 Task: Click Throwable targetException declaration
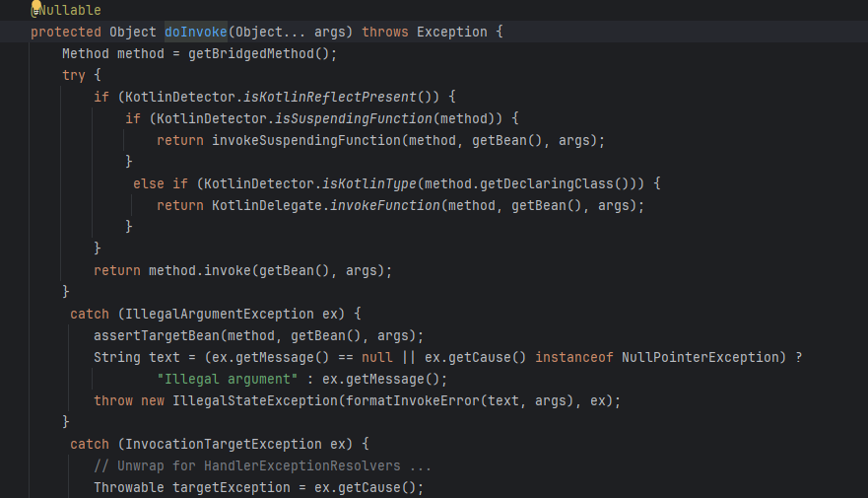(x=192, y=487)
